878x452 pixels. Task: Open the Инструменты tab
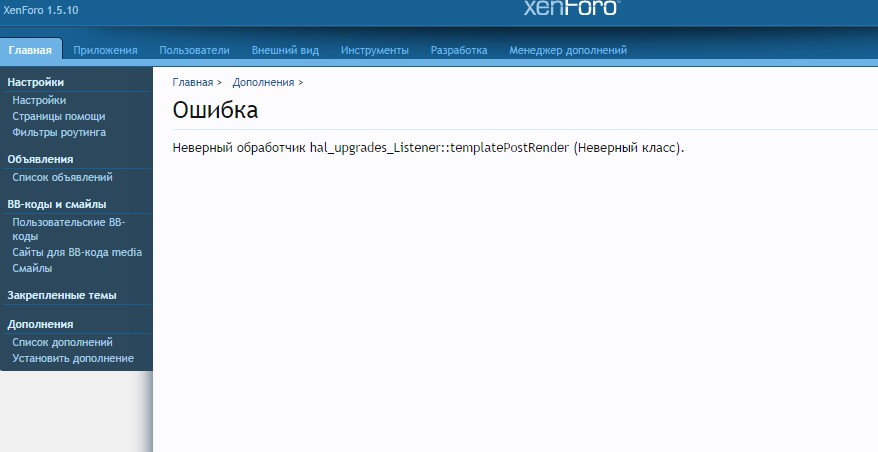[374, 50]
